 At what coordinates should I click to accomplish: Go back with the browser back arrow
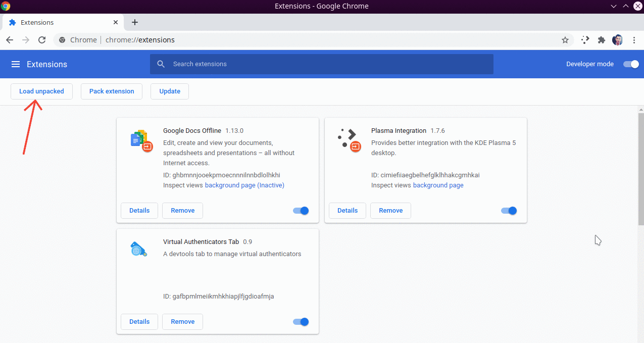pos(10,40)
